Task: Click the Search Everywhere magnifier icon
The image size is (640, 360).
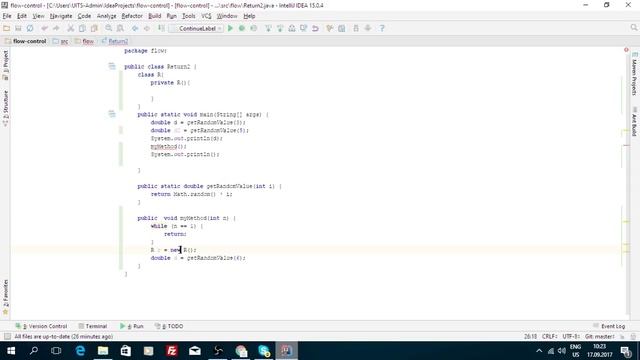Action: coord(633,28)
